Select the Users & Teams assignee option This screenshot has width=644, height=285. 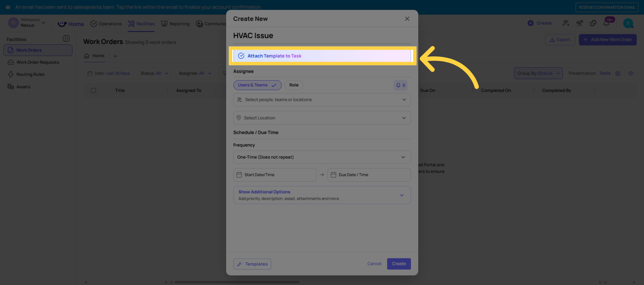click(x=257, y=85)
